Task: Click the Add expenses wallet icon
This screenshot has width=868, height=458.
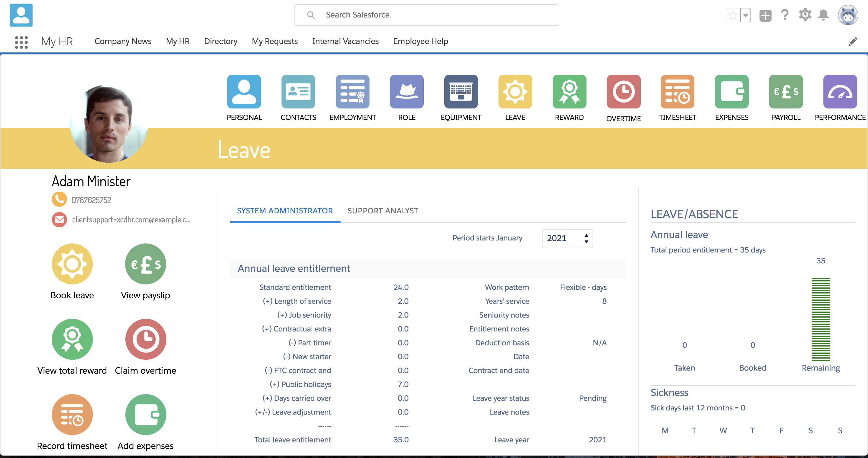Action: pos(145,415)
